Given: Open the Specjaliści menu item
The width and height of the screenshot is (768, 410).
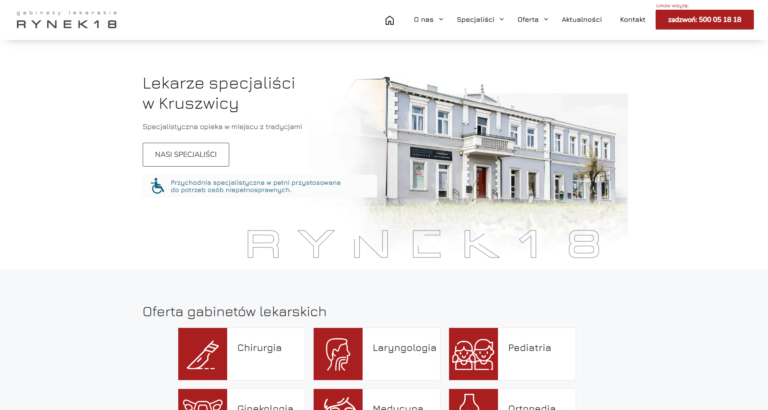Looking at the screenshot, I should tap(475, 20).
